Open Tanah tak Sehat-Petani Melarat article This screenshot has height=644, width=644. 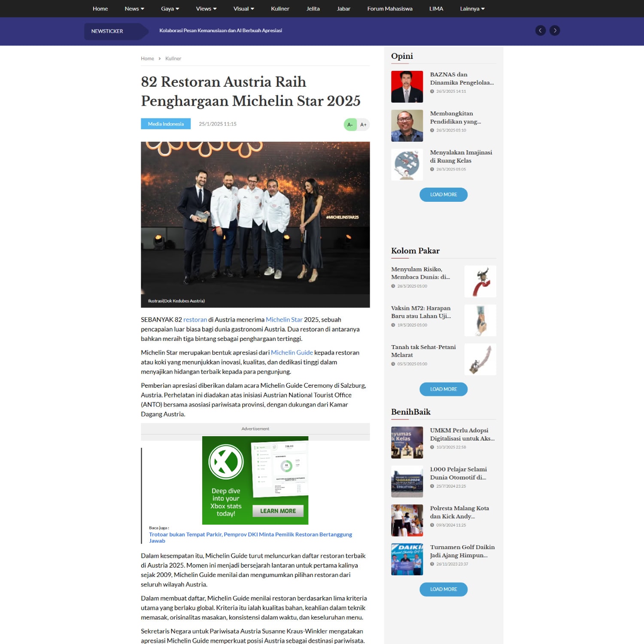(423, 351)
